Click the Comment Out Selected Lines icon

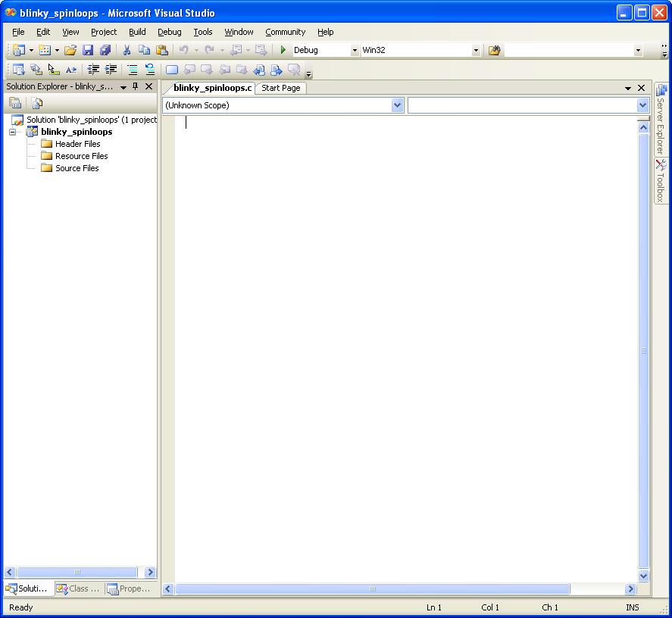click(x=130, y=69)
